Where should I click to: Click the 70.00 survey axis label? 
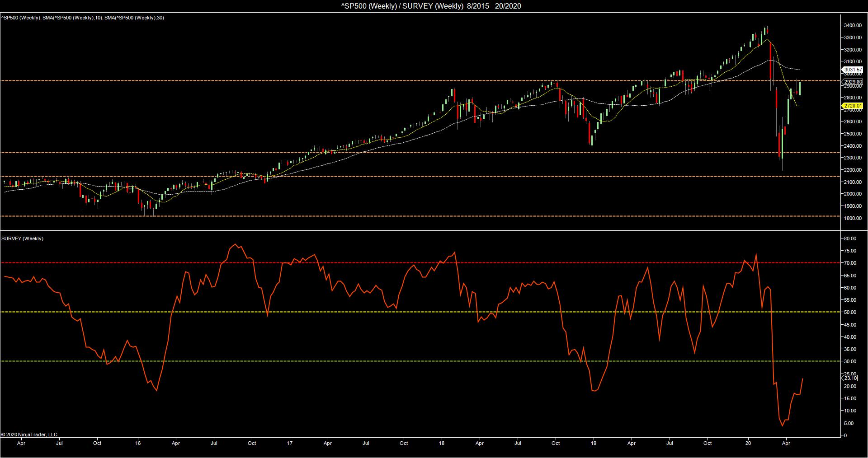850,263
